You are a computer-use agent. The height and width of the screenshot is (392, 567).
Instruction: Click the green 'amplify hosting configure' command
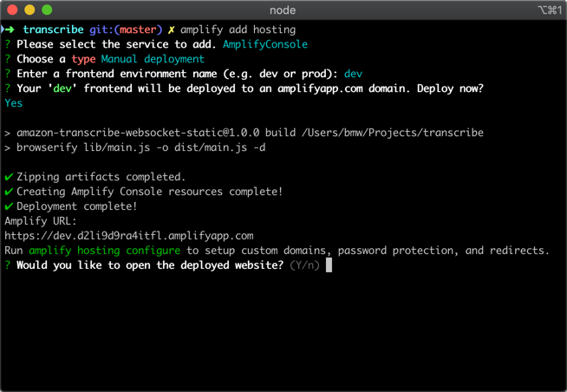tap(105, 251)
